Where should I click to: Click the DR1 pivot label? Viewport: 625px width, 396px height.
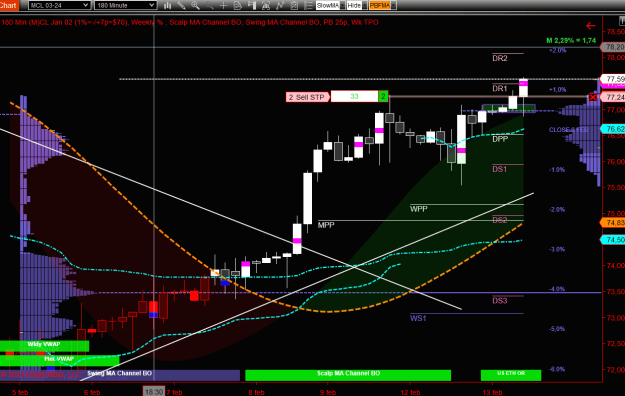[500, 89]
